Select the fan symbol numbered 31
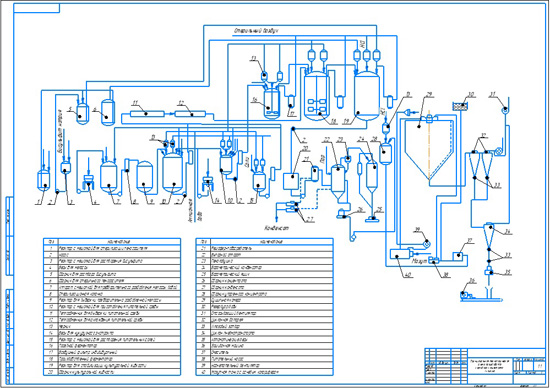This screenshot has width=550, height=388. coord(504,110)
